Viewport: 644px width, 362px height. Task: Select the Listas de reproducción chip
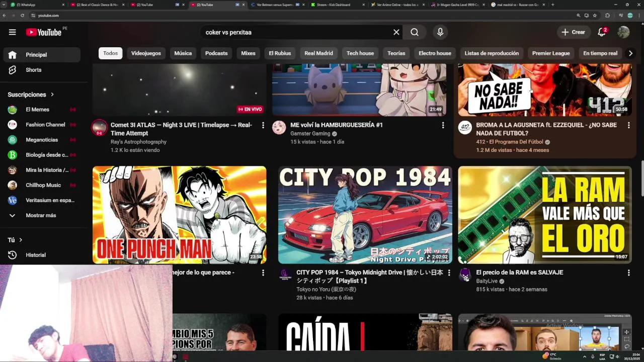click(492, 53)
